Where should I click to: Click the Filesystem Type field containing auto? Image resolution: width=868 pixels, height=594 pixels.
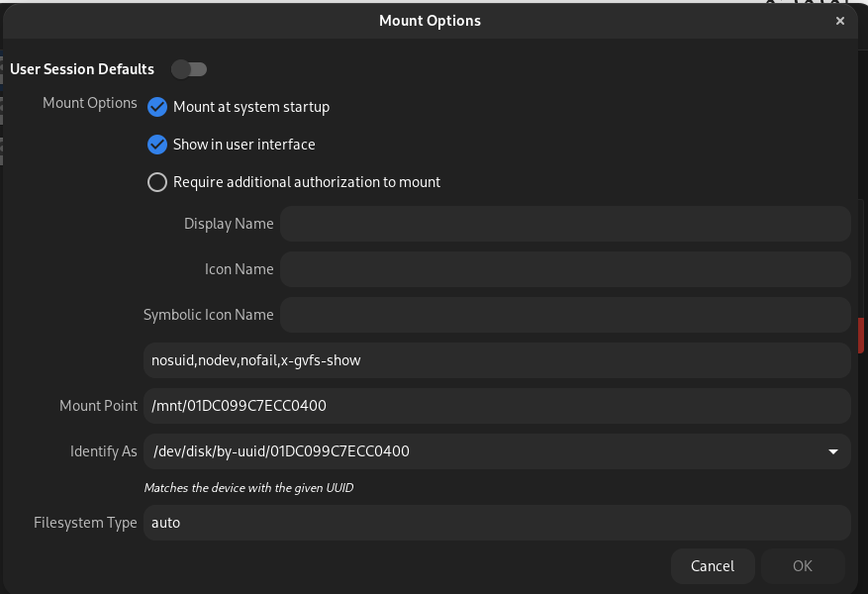(497, 523)
